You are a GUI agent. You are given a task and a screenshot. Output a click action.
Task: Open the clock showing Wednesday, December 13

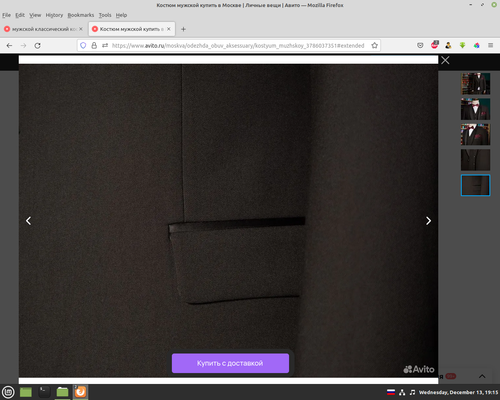click(x=458, y=392)
